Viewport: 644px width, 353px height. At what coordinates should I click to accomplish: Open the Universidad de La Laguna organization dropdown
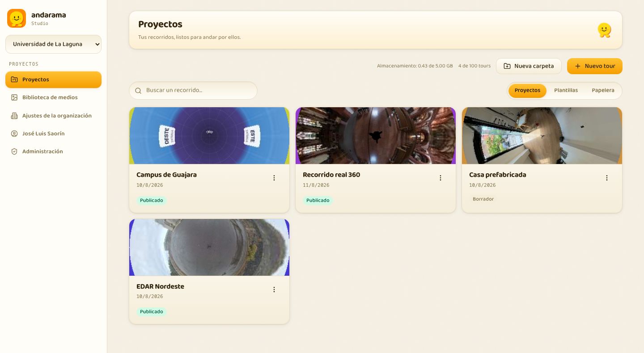54,44
